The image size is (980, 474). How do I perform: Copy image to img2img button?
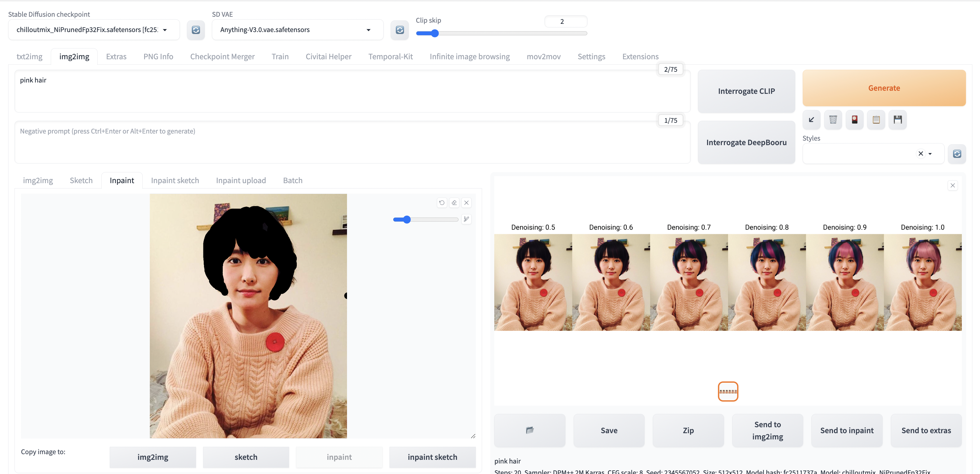click(x=153, y=457)
